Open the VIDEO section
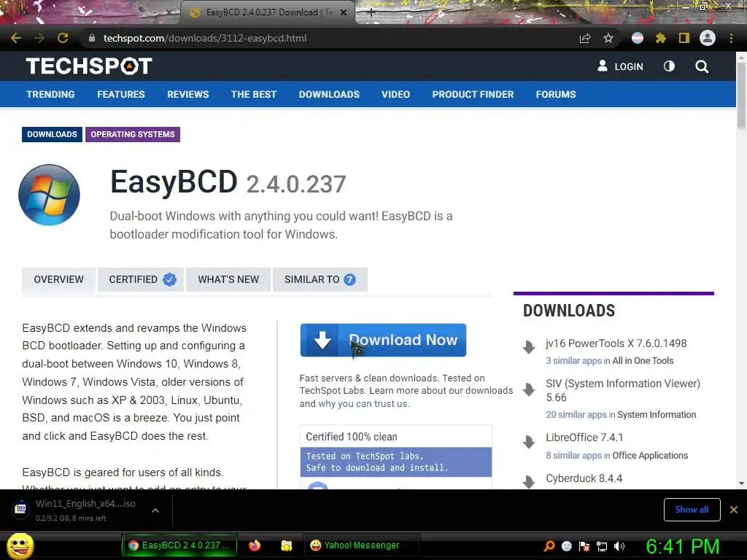 395,94
